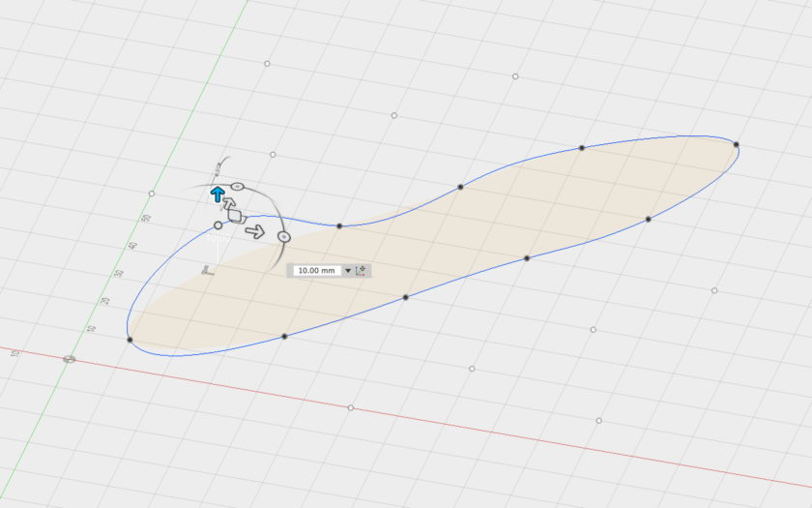
Task: Select the square planar move handle
Action: tap(235, 216)
